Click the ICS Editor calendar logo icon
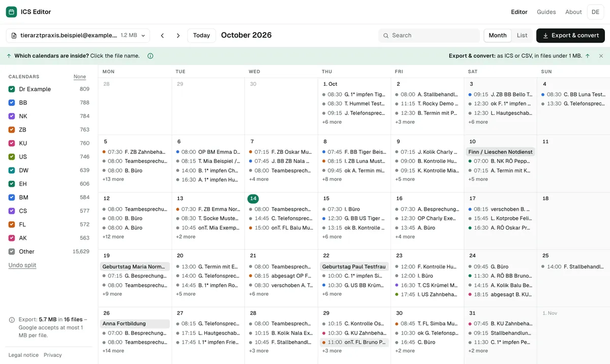This screenshot has height=364, width=610. tap(11, 12)
